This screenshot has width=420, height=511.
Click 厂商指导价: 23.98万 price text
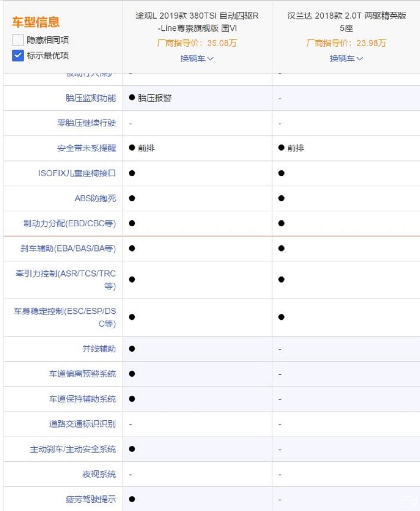346,43
